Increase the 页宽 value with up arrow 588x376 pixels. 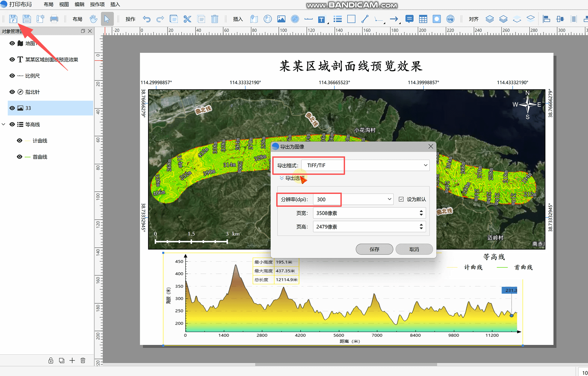click(421, 211)
